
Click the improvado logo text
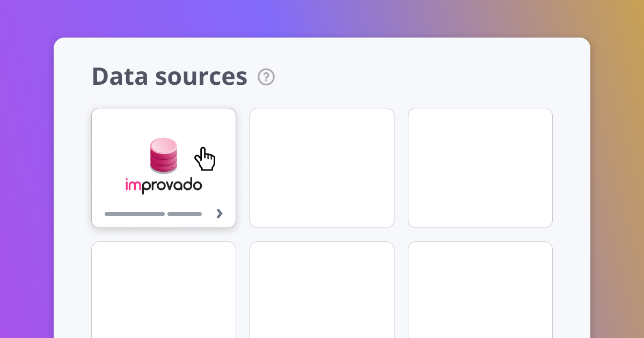164,186
